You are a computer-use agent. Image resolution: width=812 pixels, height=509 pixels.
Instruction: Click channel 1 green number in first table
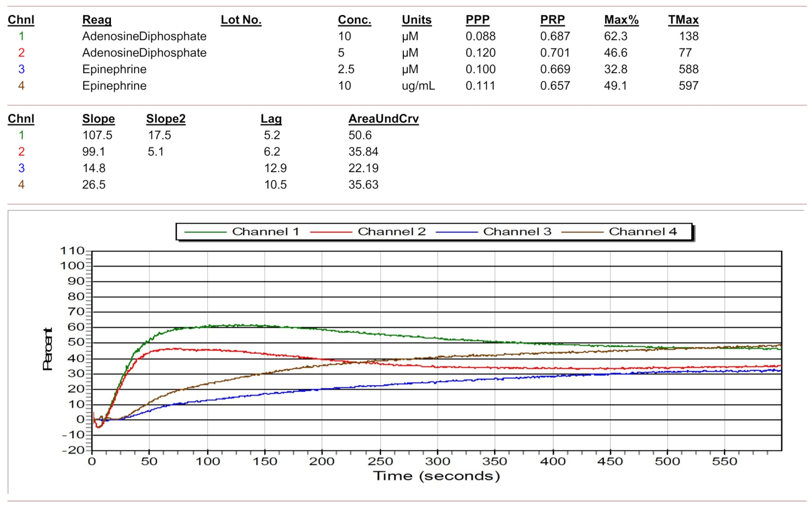(x=22, y=37)
